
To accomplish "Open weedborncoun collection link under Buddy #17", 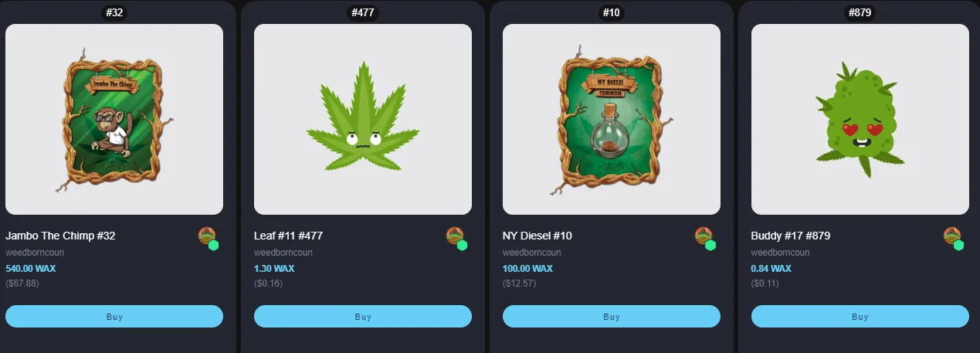I will pyautogui.click(x=781, y=253).
